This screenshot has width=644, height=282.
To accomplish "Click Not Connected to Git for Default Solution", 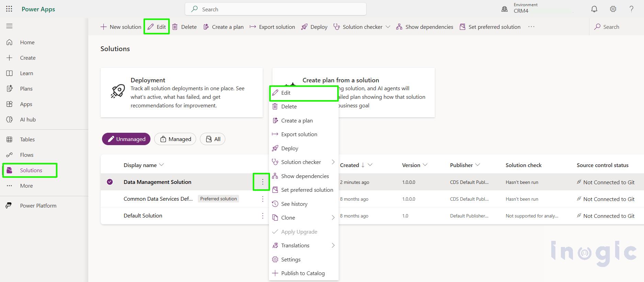I will [609, 216].
